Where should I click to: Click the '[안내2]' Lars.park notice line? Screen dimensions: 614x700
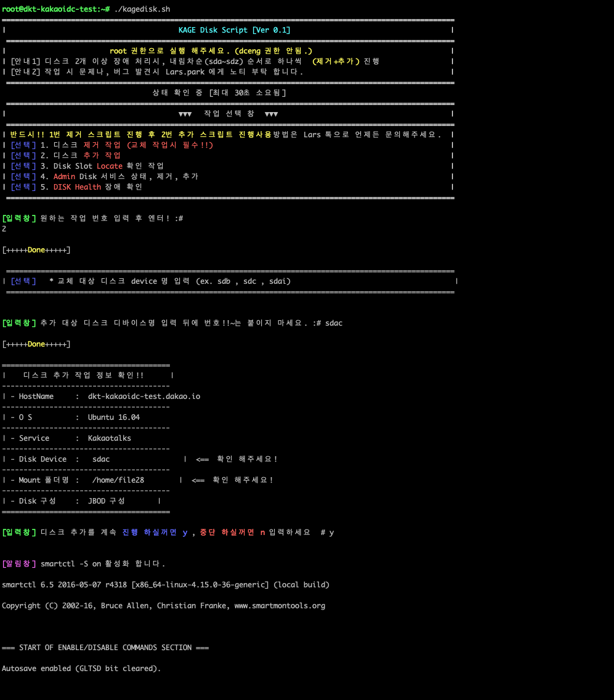click(x=157, y=72)
